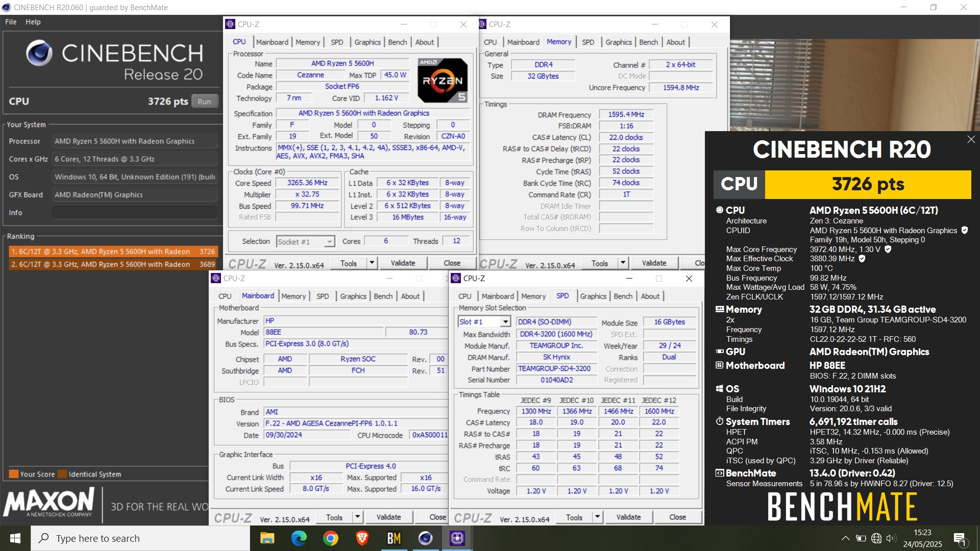Open the File menu in Cinebench

[11, 22]
